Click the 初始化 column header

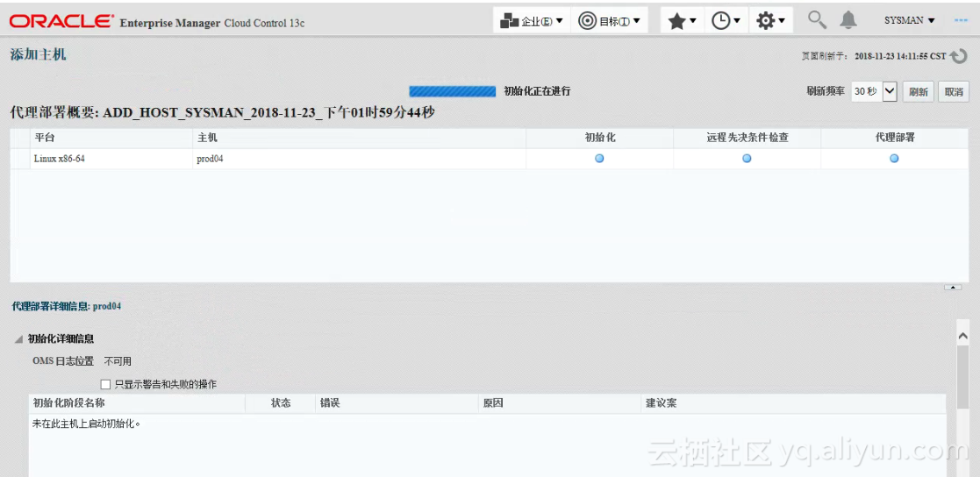click(x=599, y=138)
